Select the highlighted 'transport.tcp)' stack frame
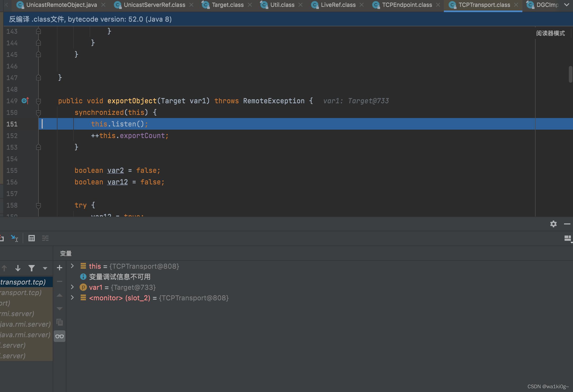The width and height of the screenshot is (573, 392). pyautogui.click(x=26, y=282)
